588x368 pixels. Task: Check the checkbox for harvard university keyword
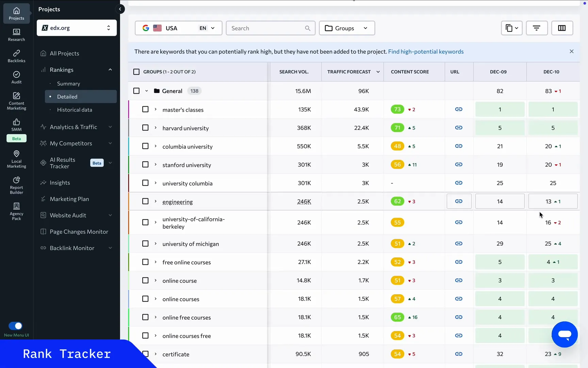(145, 127)
